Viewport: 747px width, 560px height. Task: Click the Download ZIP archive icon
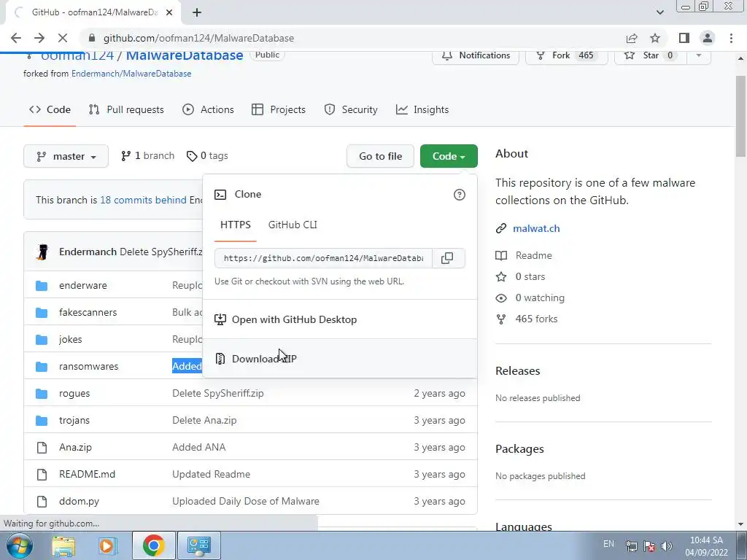coord(220,359)
